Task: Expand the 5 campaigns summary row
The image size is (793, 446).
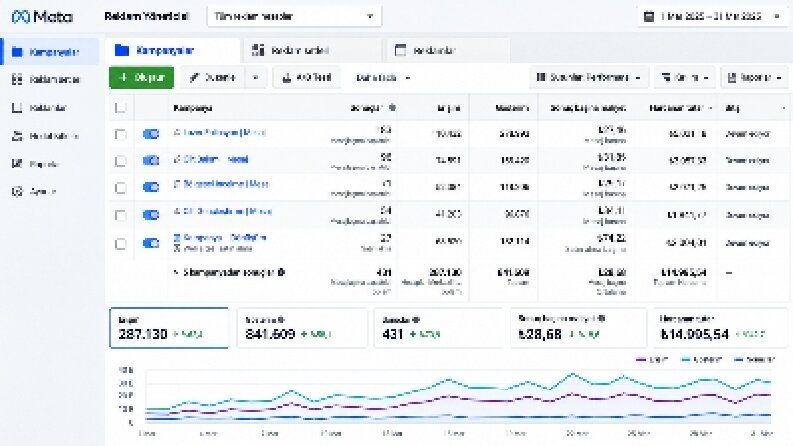Action: coord(176,272)
